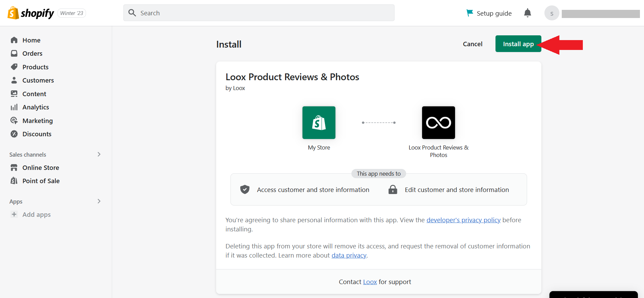The height and width of the screenshot is (298, 644).
Task: Click the Loox support link
Action: tap(370, 282)
